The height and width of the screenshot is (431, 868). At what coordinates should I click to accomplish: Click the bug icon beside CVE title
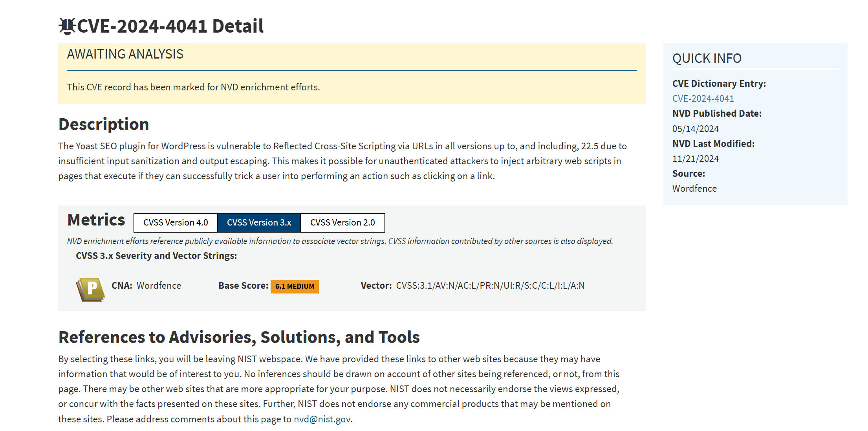click(x=67, y=26)
